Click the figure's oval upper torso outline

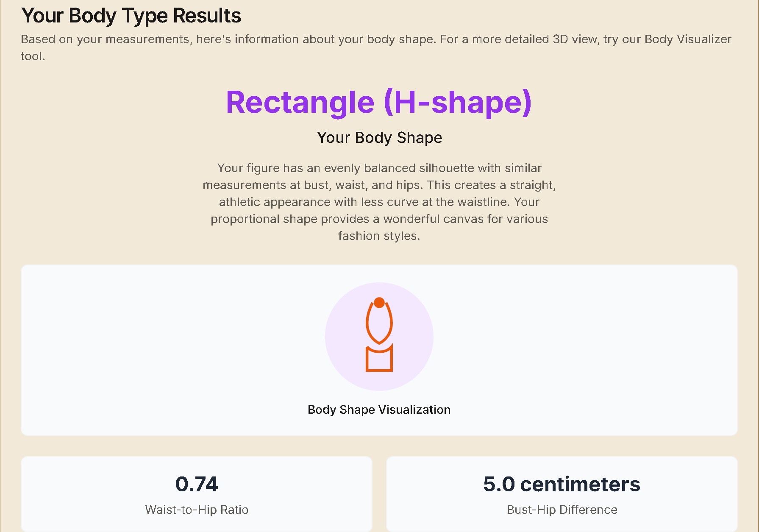pyautogui.click(x=367, y=324)
